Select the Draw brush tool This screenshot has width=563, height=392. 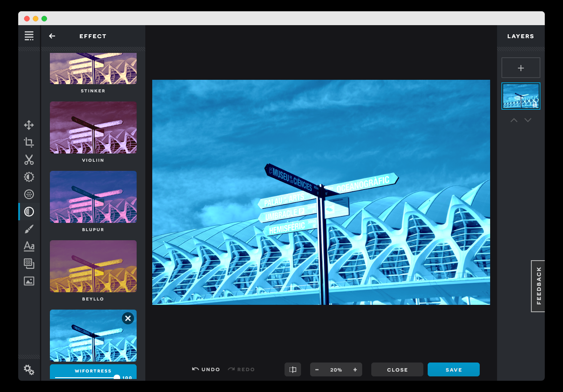tap(29, 229)
